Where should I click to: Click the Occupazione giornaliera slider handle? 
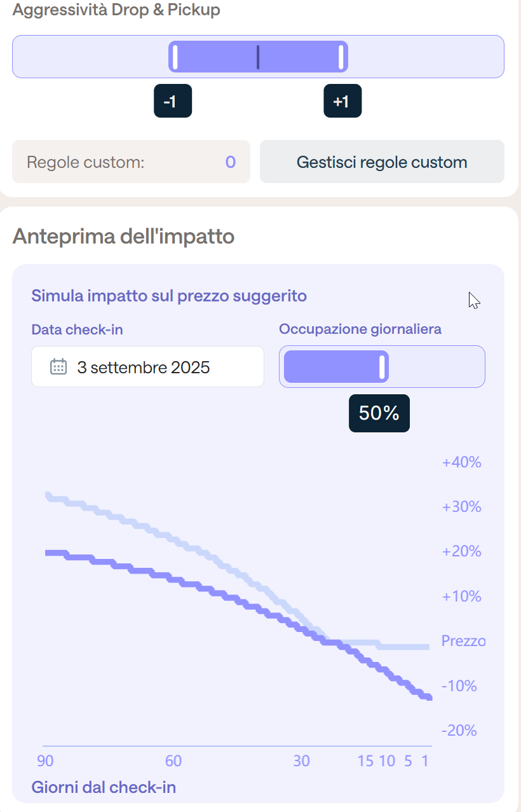point(382,368)
